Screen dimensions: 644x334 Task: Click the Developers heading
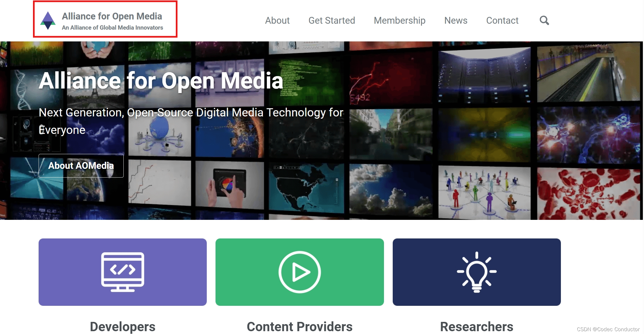pyautogui.click(x=123, y=326)
